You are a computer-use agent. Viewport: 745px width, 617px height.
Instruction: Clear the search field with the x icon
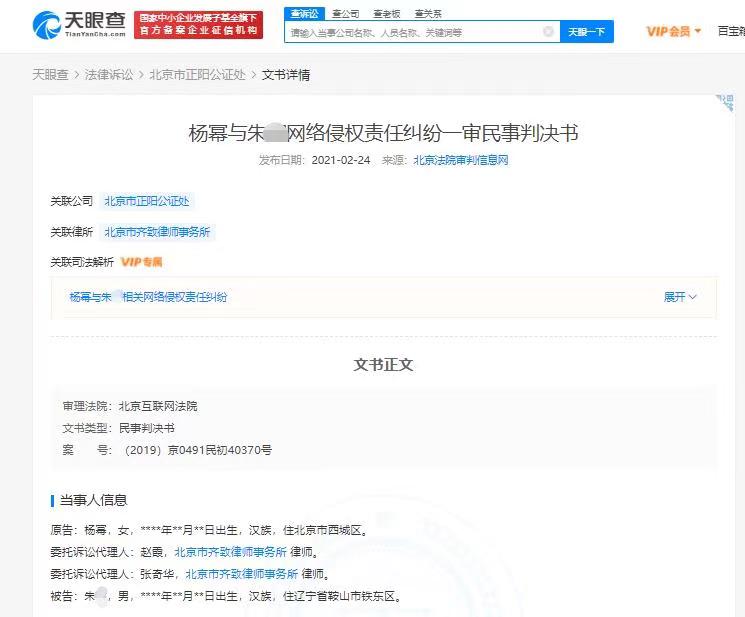tap(548, 31)
